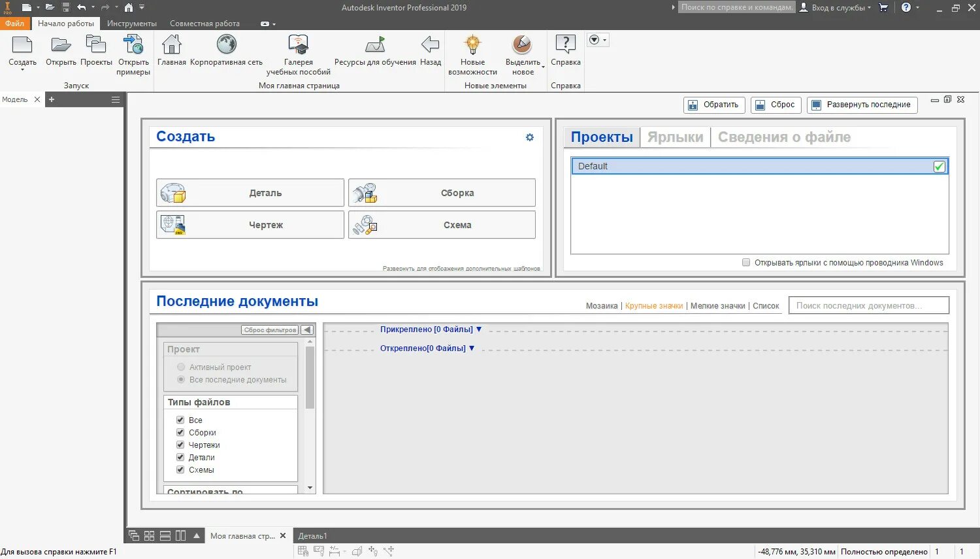Click the Назад arrow icon
980x559 pixels.
click(x=430, y=45)
